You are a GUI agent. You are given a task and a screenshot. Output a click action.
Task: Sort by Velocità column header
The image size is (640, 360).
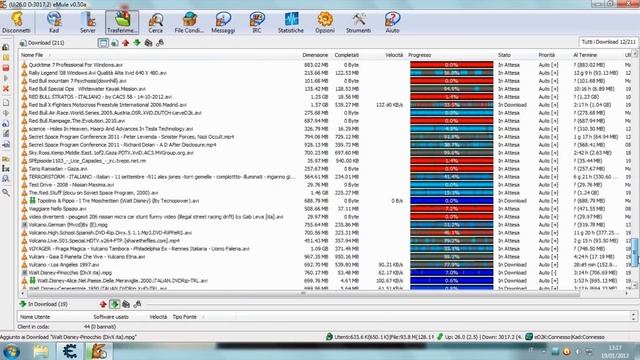coord(394,55)
